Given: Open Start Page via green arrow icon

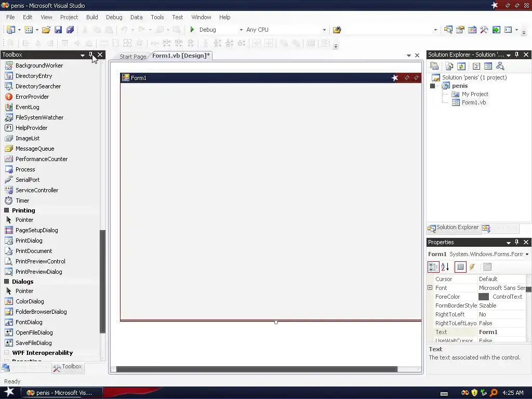Looking at the screenshot, I should point(496,30).
